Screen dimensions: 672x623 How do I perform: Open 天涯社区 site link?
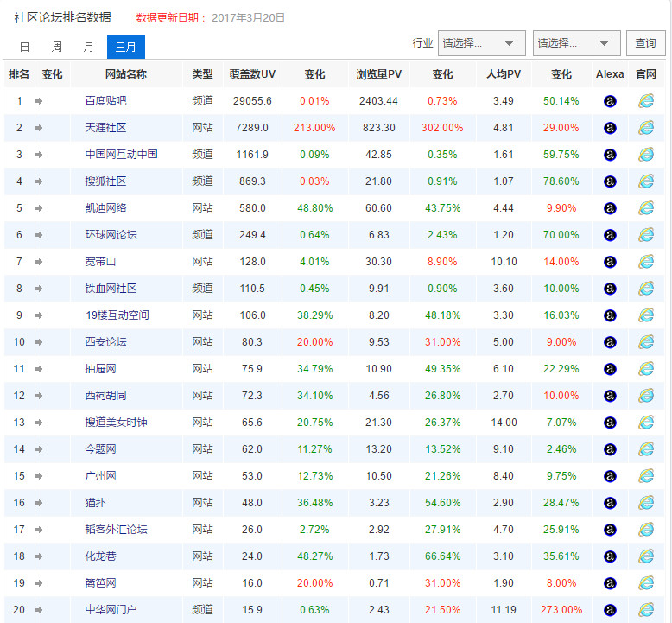point(106,128)
